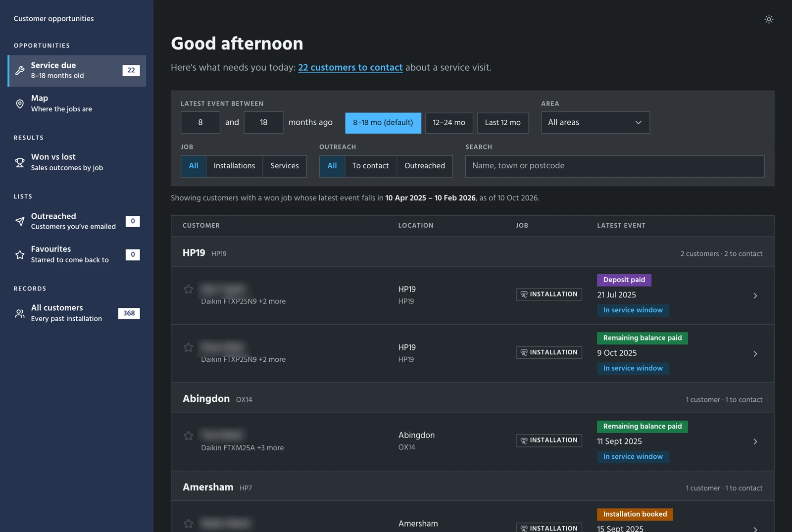Open the All customers records item
The width and height of the screenshot is (792, 532).
(x=77, y=313)
